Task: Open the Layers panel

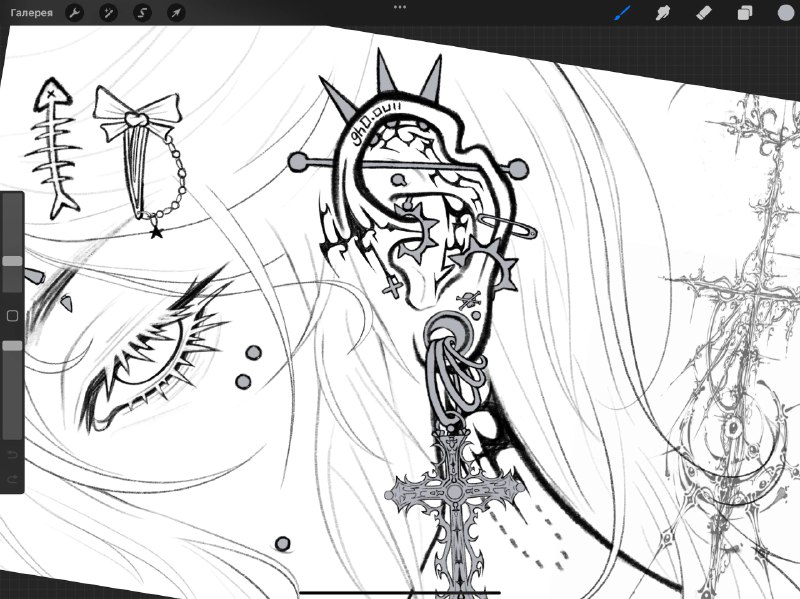Action: click(x=745, y=13)
